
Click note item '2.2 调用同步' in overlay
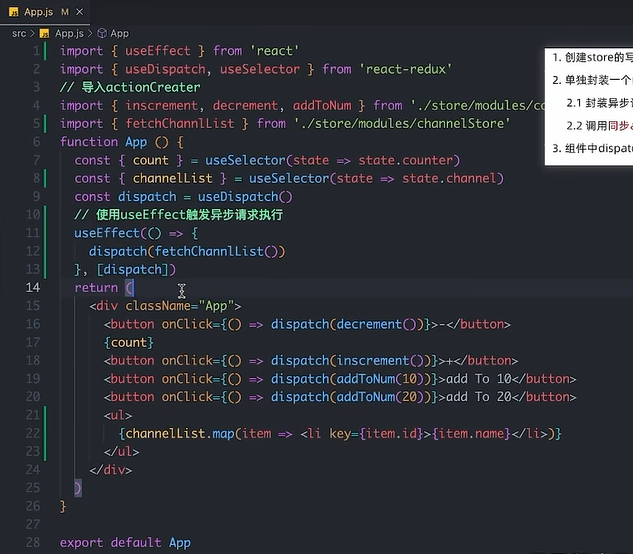pyautogui.click(x=599, y=126)
